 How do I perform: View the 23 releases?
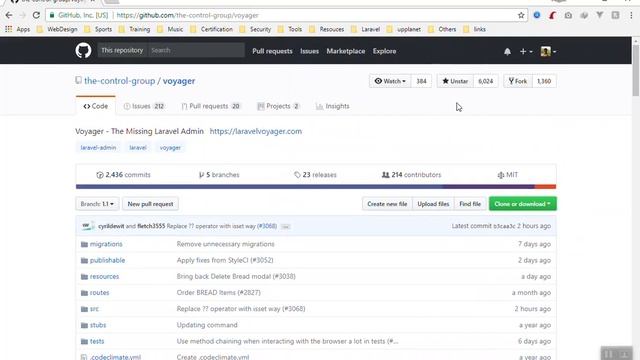tap(315, 175)
